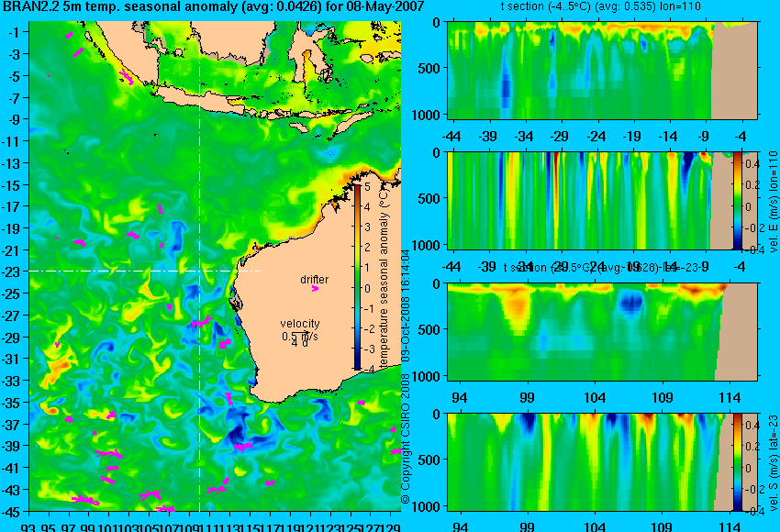Click the 't section (-4..5°C) lon=110' title

coord(600,6)
